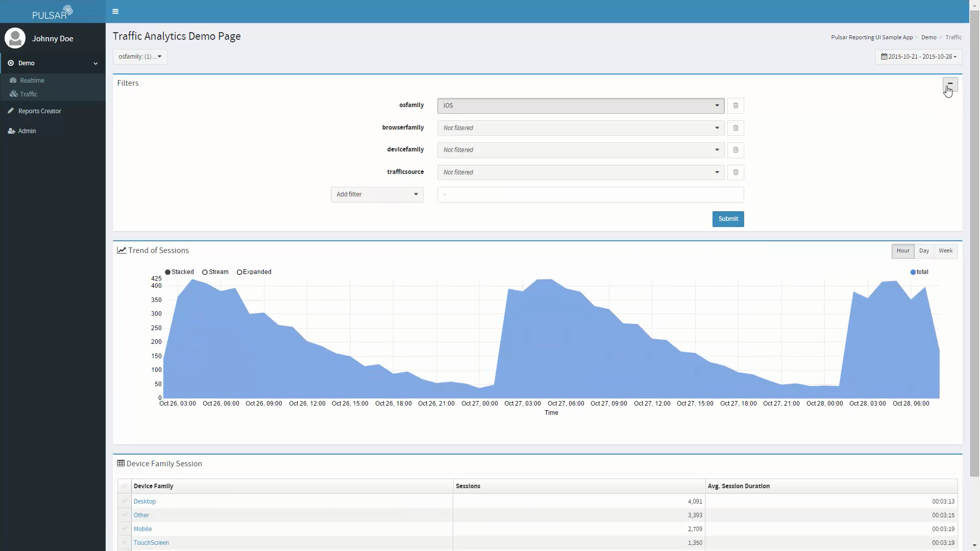
Task: Open the Add filter dropdown
Action: click(x=377, y=194)
